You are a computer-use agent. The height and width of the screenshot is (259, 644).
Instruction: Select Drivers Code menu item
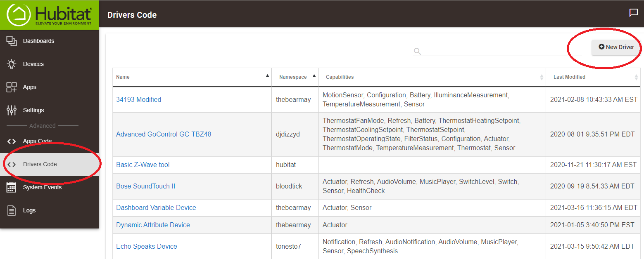click(x=40, y=164)
